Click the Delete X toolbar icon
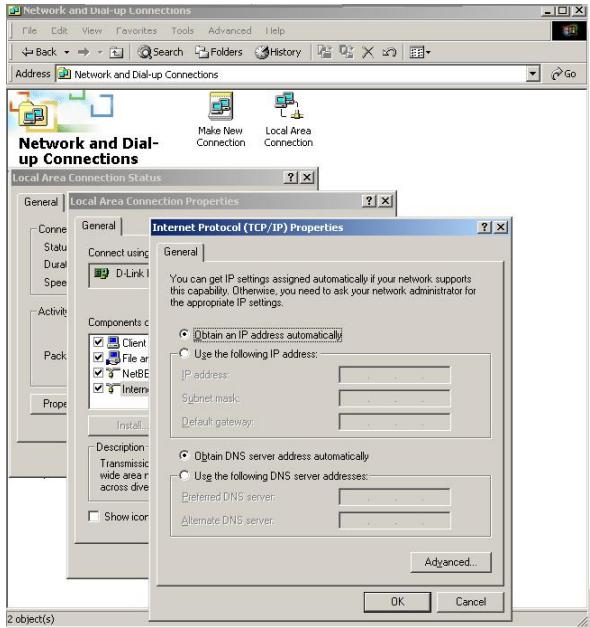Image resolution: width=590 pixels, height=628 pixels. tap(368, 52)
